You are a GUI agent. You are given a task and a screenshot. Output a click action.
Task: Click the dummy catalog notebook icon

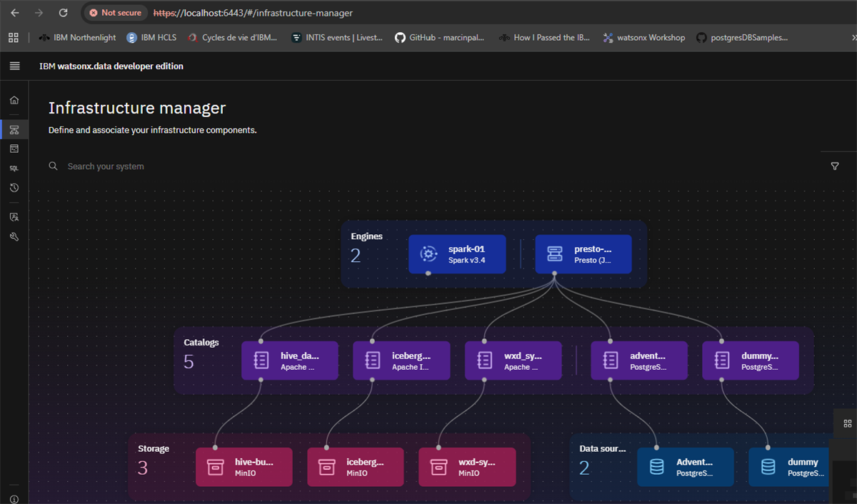pyautogui.click(x=721, y=360)
